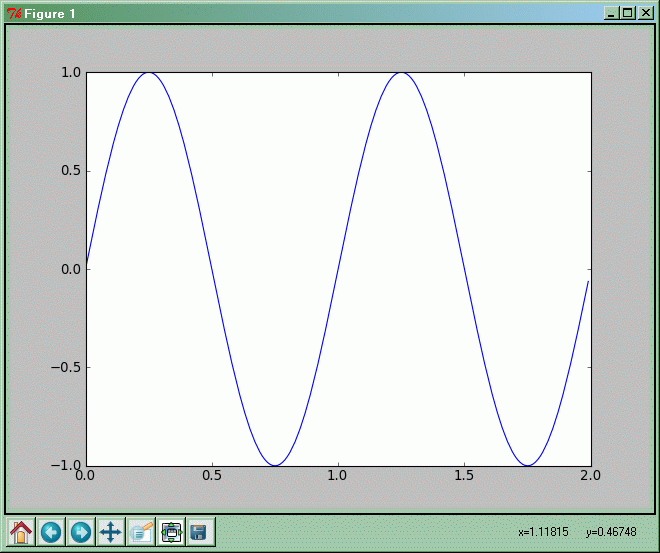Minimize the Figure 1 window

click(611, 13)
